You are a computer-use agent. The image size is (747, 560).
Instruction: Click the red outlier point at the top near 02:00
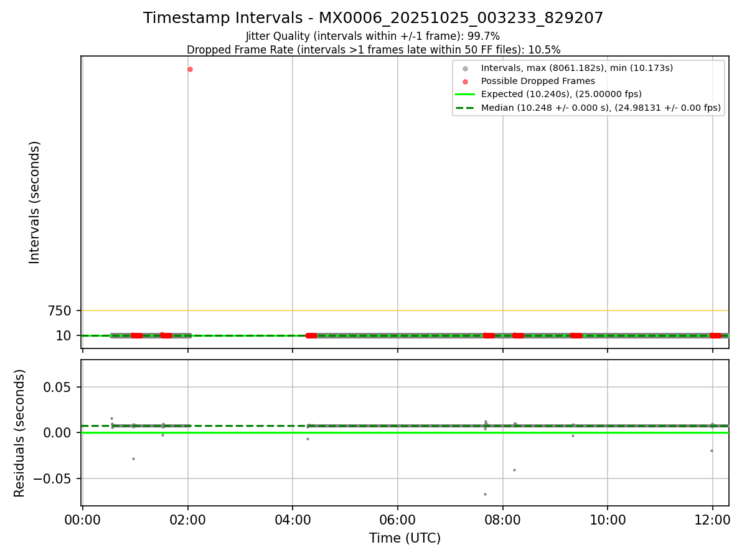pyautogui.click(x=190, y=69)
